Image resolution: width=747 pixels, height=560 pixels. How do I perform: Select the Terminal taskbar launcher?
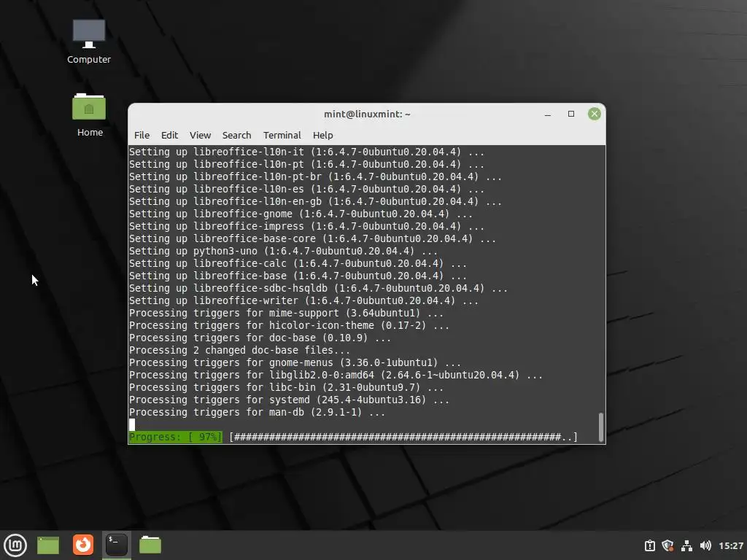click(117, 545)
